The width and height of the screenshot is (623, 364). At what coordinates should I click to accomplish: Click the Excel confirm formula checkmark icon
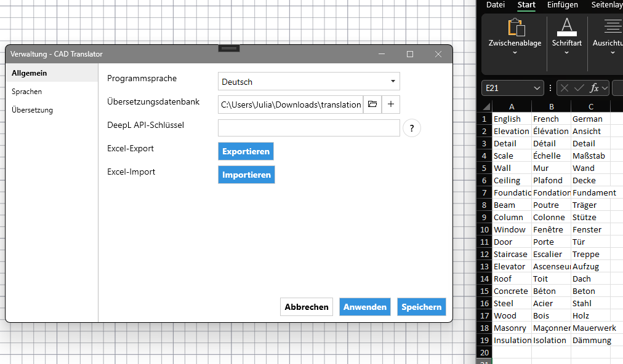[x=579, y=88]
